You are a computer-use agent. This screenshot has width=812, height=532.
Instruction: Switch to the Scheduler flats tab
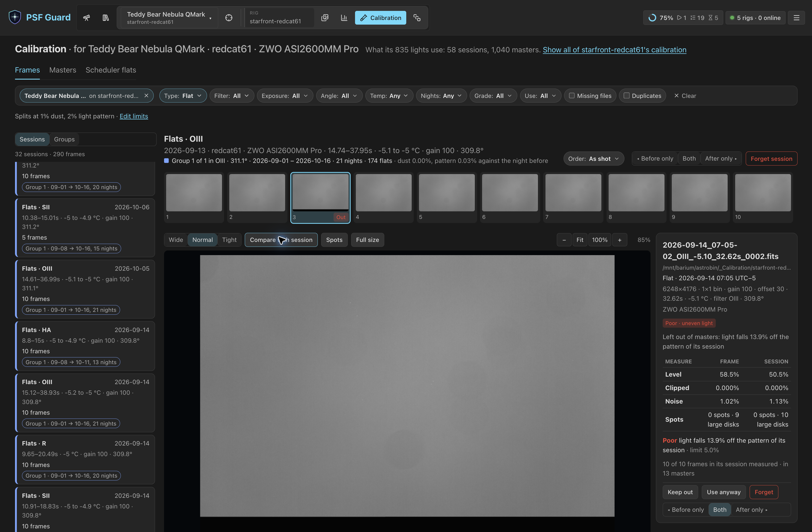[x=111, y=70]
